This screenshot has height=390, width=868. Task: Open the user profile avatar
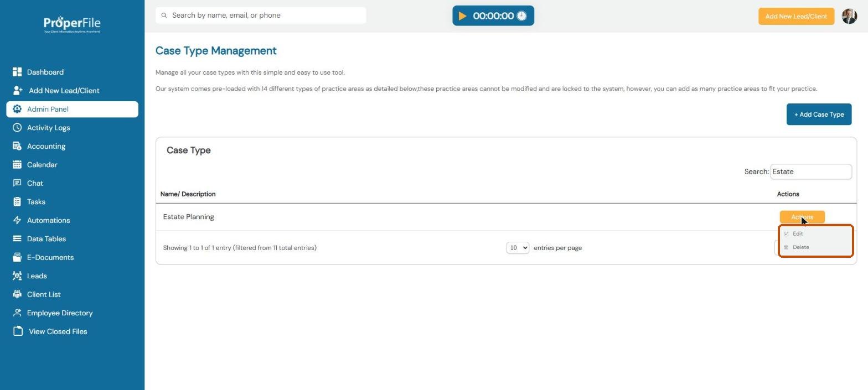849,16
